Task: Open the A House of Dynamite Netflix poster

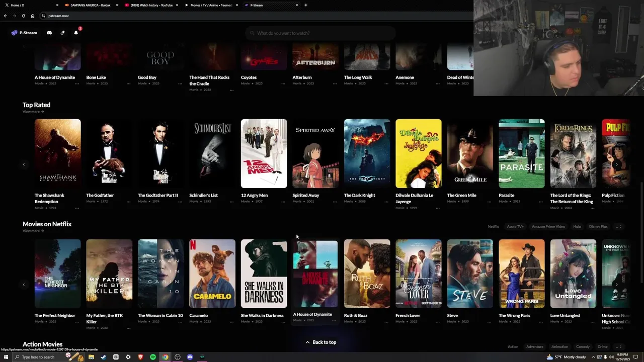Action: pyautogui.click(x=315, y=274)
